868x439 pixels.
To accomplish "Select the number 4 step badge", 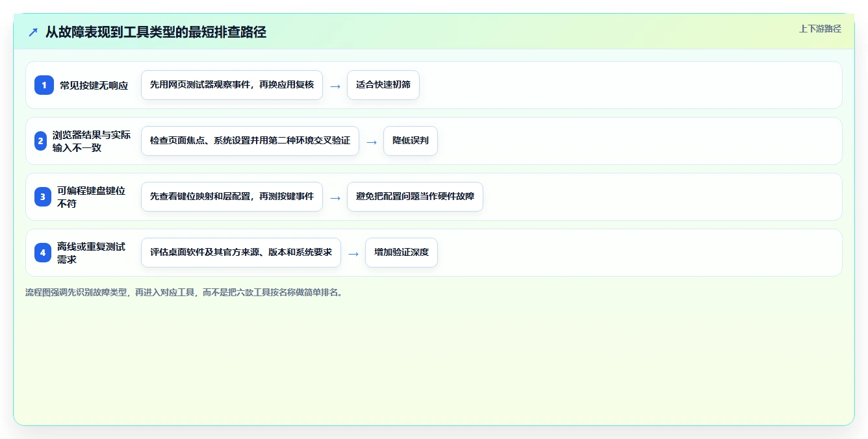I will [x=43, y=253].
